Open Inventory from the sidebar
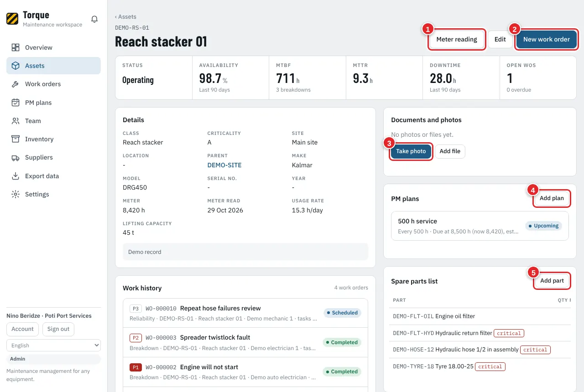The height and width of the screenshot is (392, 584). tap(53, 139)
